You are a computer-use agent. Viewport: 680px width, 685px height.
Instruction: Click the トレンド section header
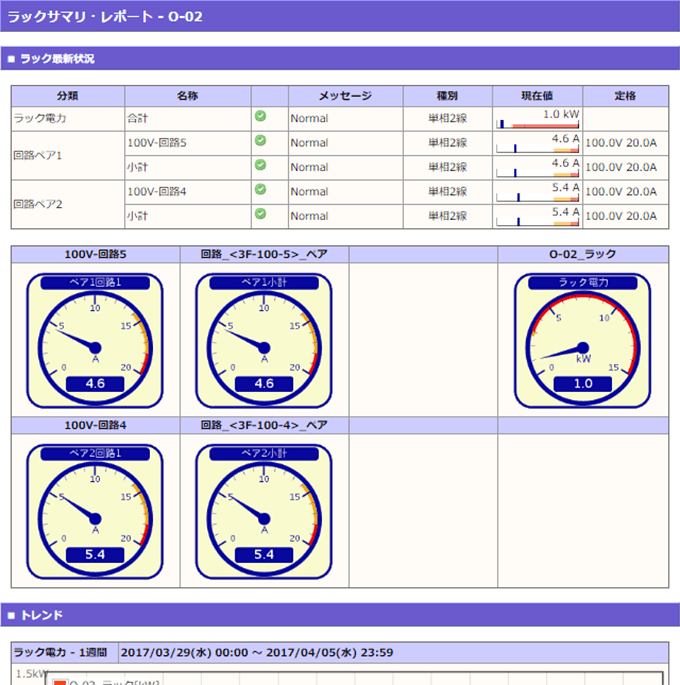[x=41, y=614]
